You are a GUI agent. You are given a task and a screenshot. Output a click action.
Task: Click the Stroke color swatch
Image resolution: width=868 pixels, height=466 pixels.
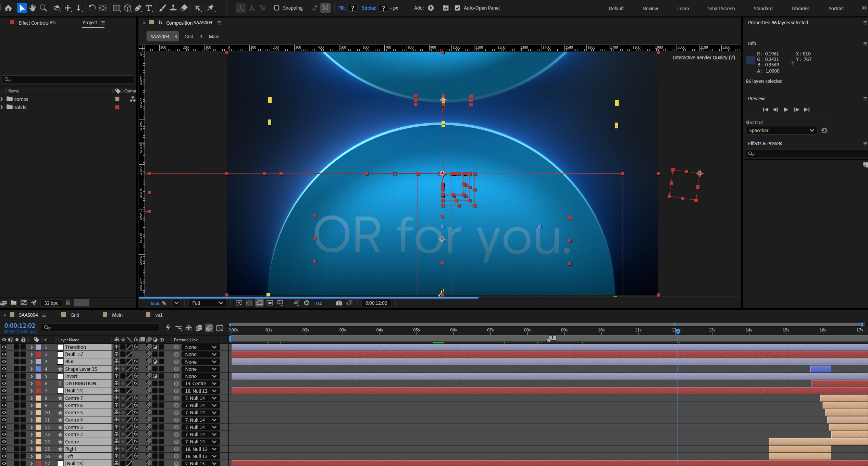point(383,8)
